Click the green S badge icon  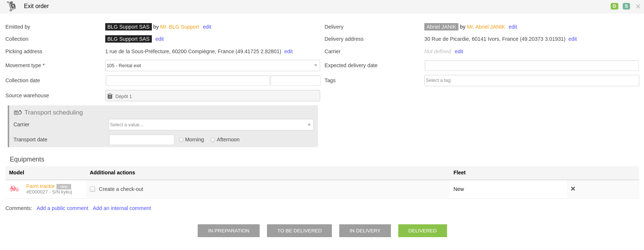[x=626, y=6]
